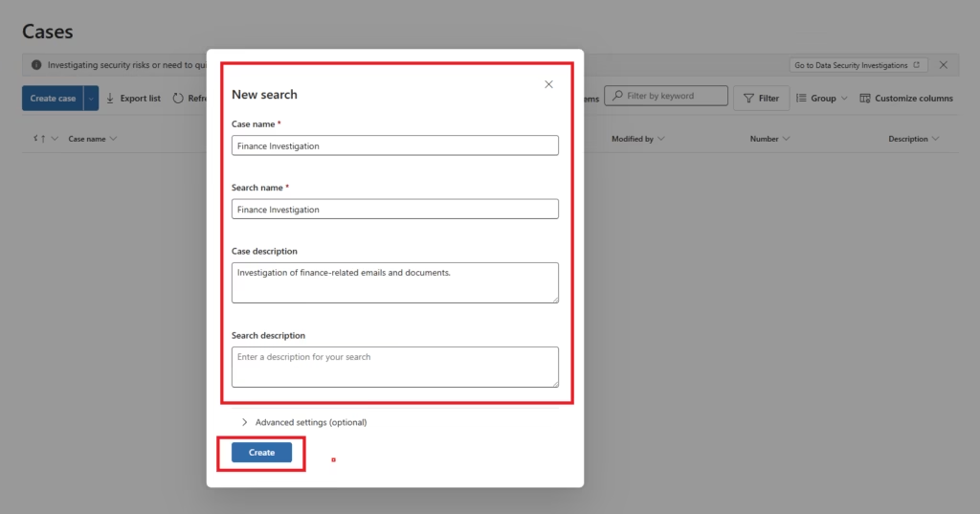980x514 pixels.
Task: Click the magnifier icon in keyword filter
Action: click(617, 96)
